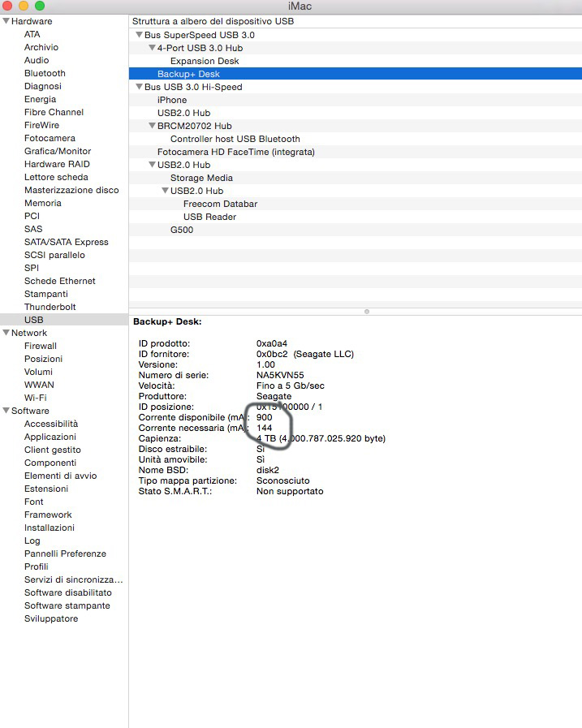The image size is (582, 728).
Task: Select Storage Media device
Action: [201, 179]
